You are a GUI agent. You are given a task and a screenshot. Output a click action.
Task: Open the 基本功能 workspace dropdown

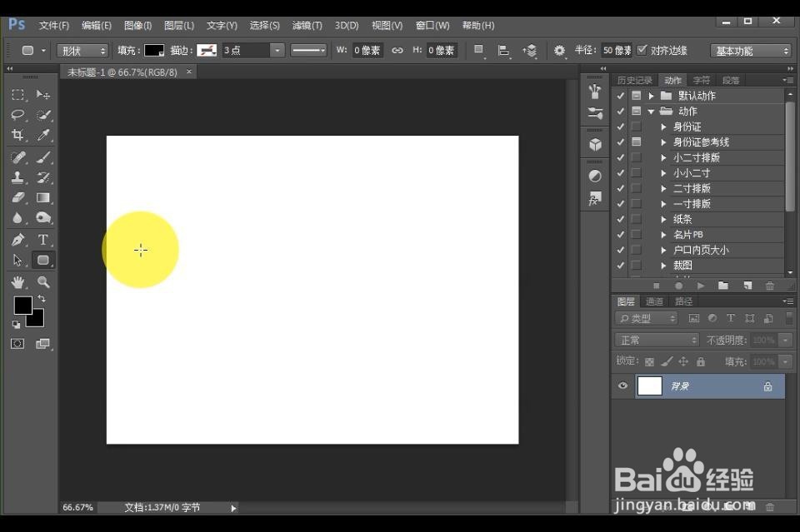[751, 51]
